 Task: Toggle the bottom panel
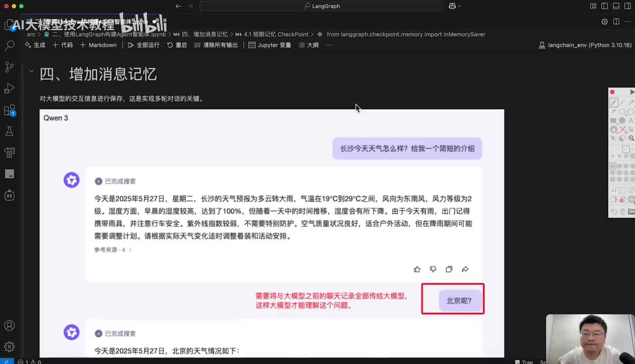[615, 6]
